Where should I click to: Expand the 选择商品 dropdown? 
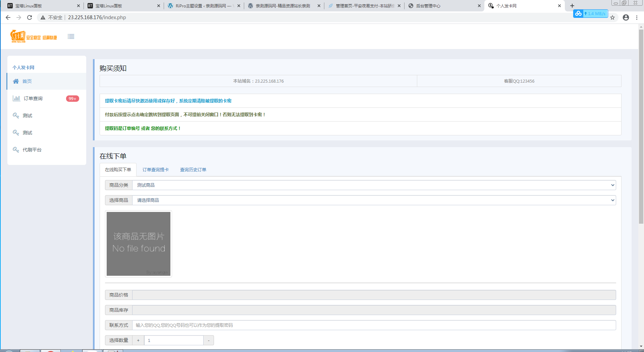[374, 200]
